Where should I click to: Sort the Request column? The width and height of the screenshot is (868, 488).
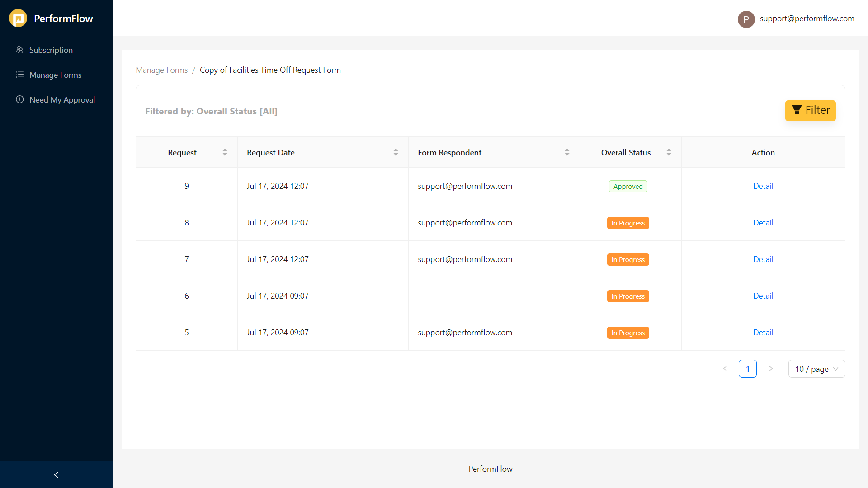coord(225,152)
